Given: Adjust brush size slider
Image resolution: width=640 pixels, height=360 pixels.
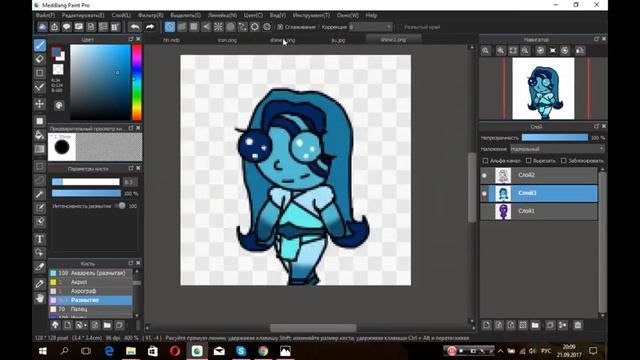Looking at the screenshot, I should click(86, 182).
